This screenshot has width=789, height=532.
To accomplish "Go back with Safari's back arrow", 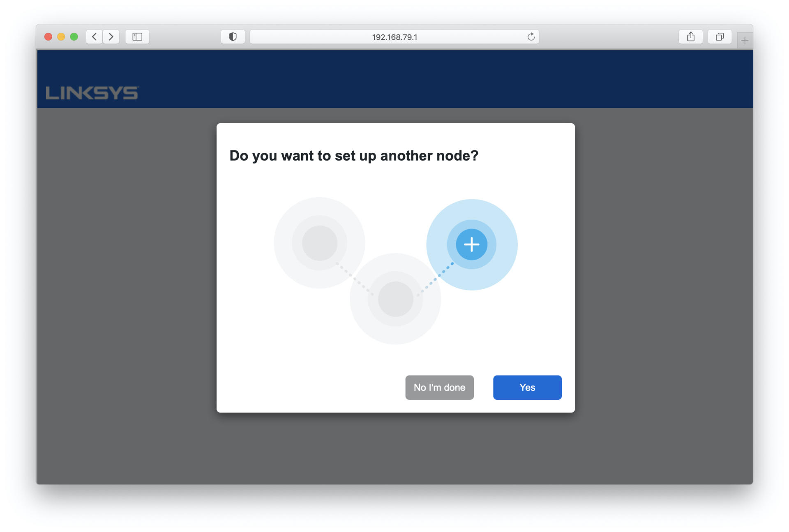I will (95, 37).
